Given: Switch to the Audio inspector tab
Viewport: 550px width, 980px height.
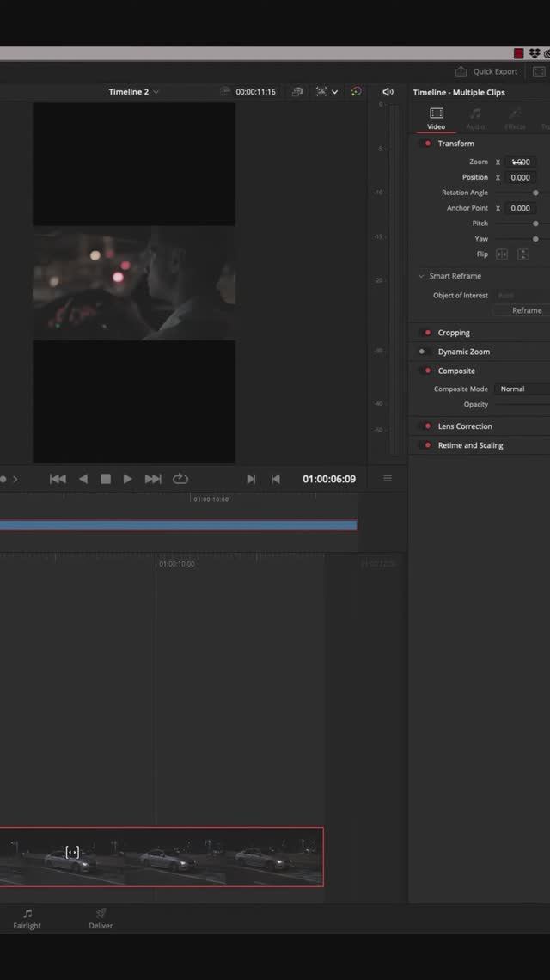Looking at the screenshot, I should (475, 118).
